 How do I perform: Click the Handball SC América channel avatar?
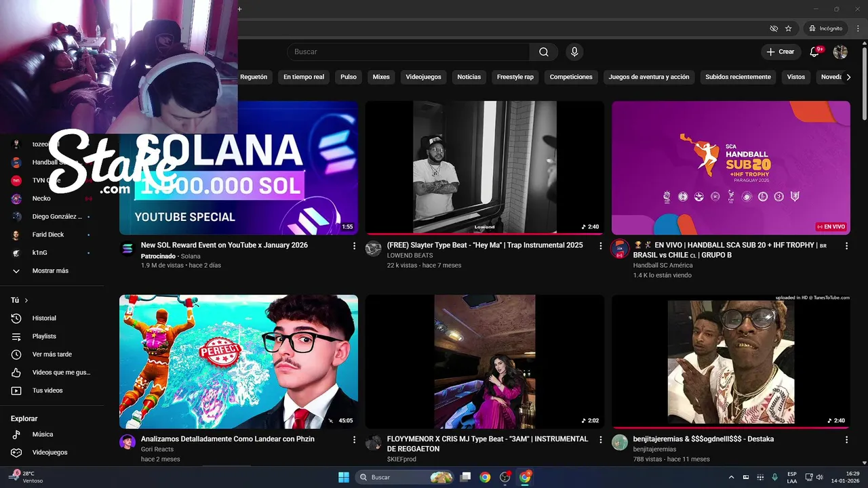pos(620,249)
